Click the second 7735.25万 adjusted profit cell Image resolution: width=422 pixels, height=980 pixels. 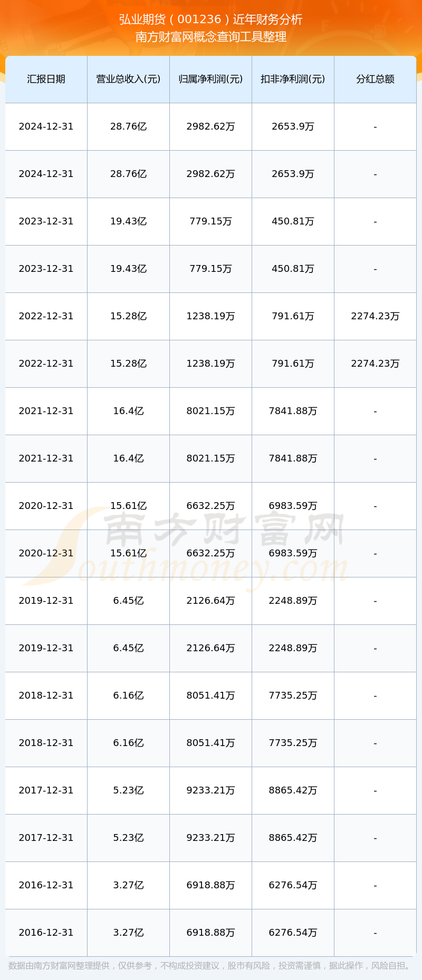[293, 743]
